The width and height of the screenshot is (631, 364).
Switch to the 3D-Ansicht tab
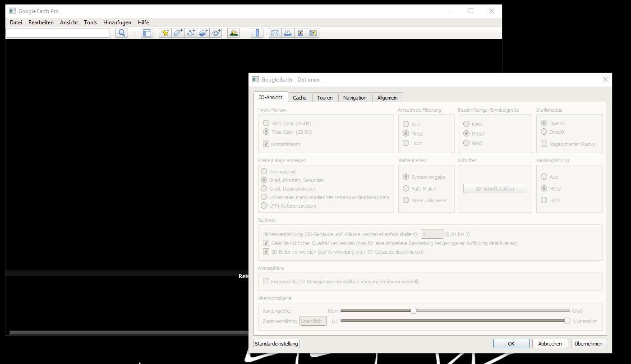(271, 97)
